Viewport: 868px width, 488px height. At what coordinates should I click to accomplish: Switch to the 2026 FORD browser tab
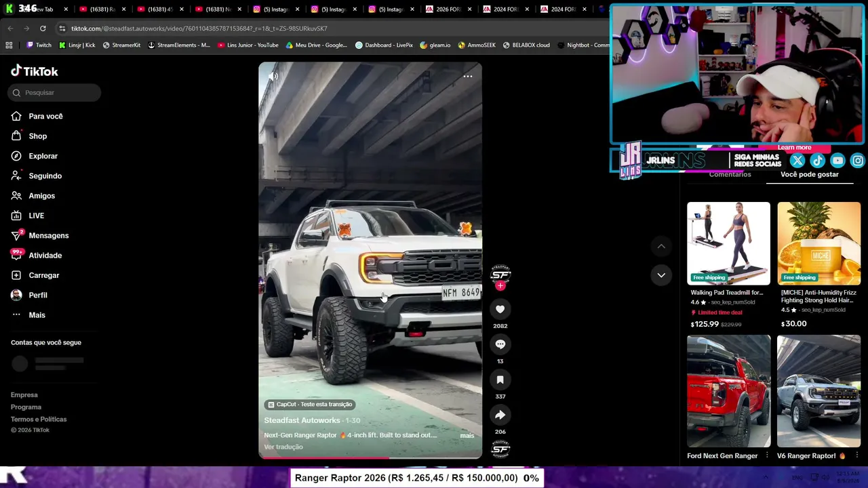tap(448, 9)
